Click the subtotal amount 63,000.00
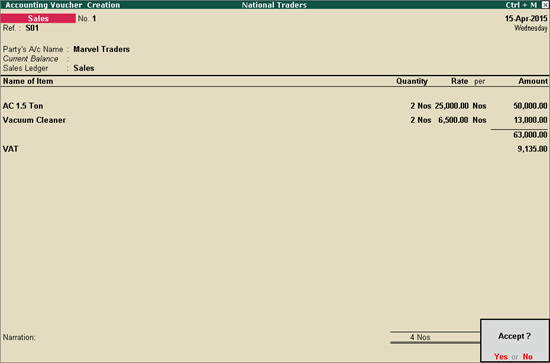The image size is (550, 363). point(530,135)
